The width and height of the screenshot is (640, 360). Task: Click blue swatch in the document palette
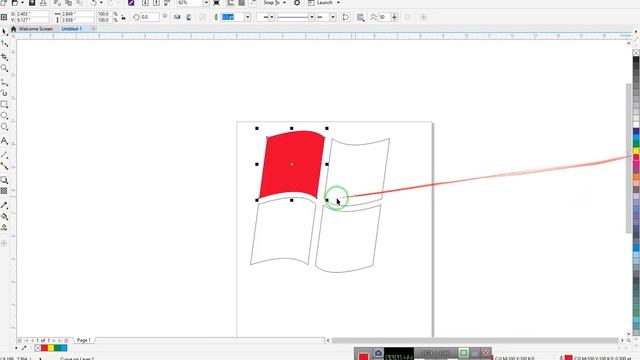point(64,348)
